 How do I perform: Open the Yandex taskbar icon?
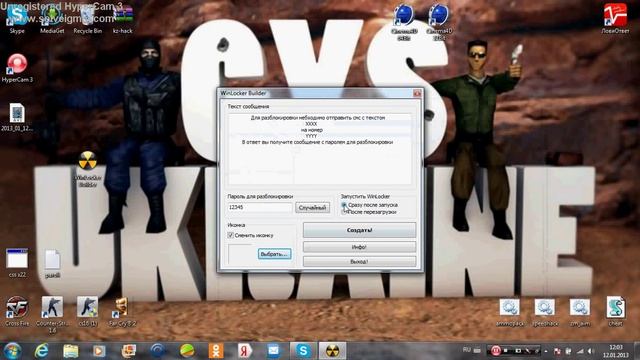click(x=245, y=351)
